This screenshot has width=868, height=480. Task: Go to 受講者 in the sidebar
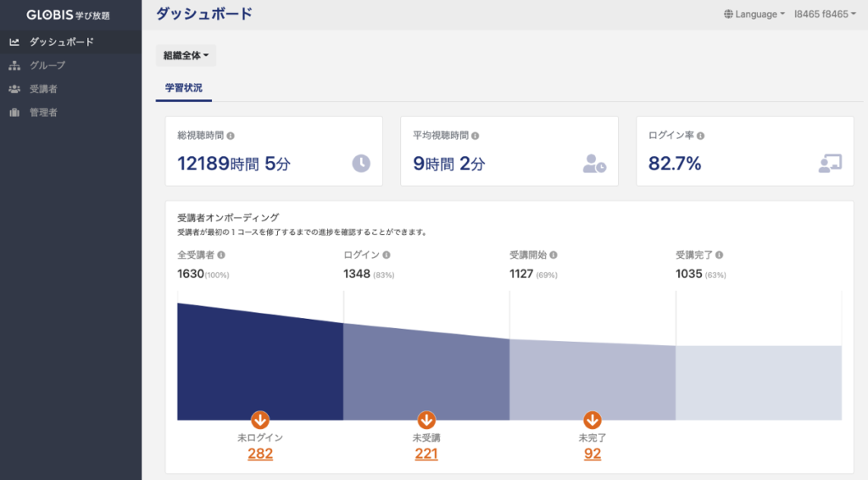[x=43, y=89]
